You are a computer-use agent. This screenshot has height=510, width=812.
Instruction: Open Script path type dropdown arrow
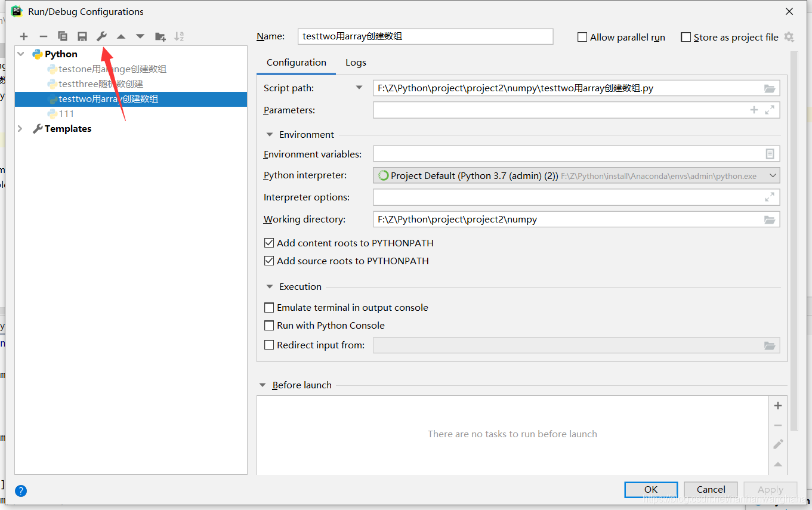point(359,88)
